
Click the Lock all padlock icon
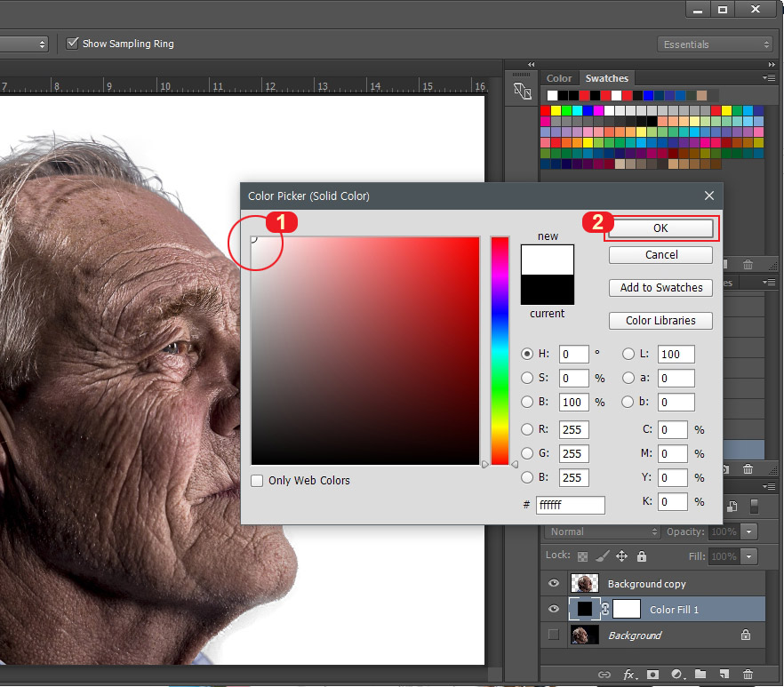tap(642, 556)
